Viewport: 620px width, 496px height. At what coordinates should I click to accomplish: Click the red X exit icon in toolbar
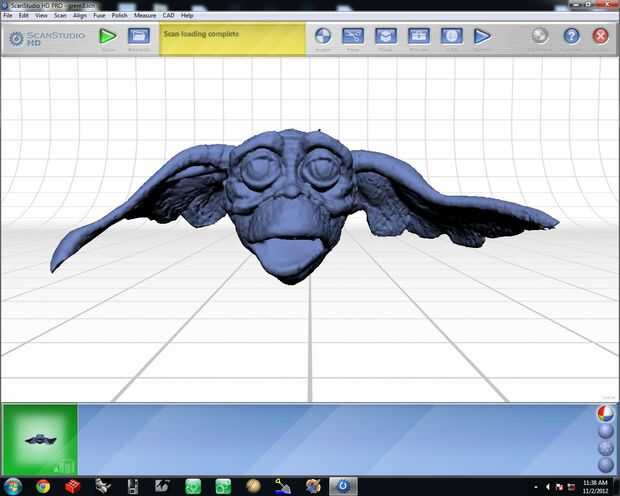(x=600, y=36)
